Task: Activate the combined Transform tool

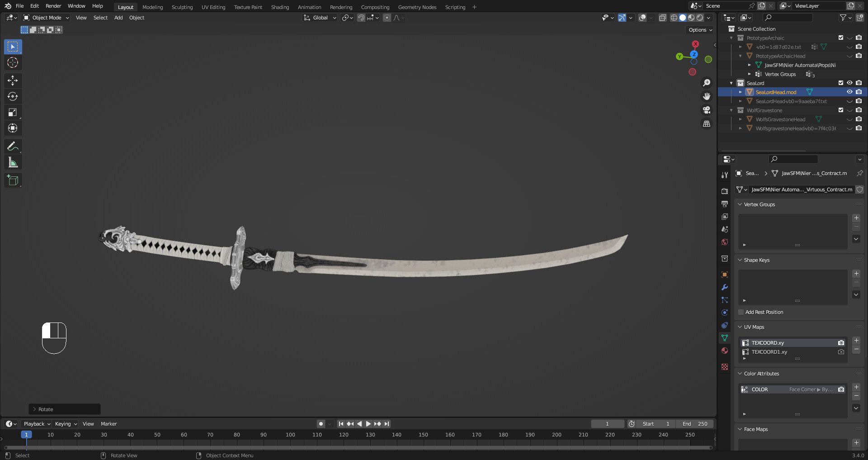Action: tap(13, 128)
